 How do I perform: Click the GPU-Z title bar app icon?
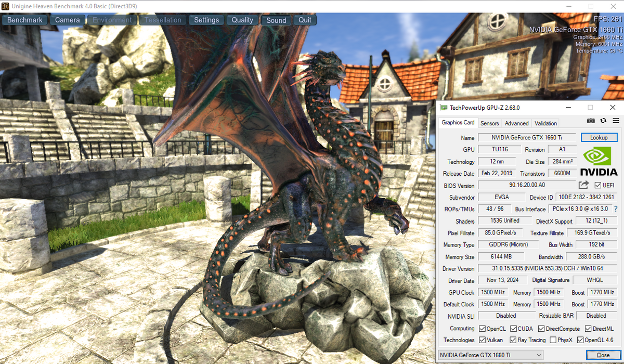click(x=444, y=108)
